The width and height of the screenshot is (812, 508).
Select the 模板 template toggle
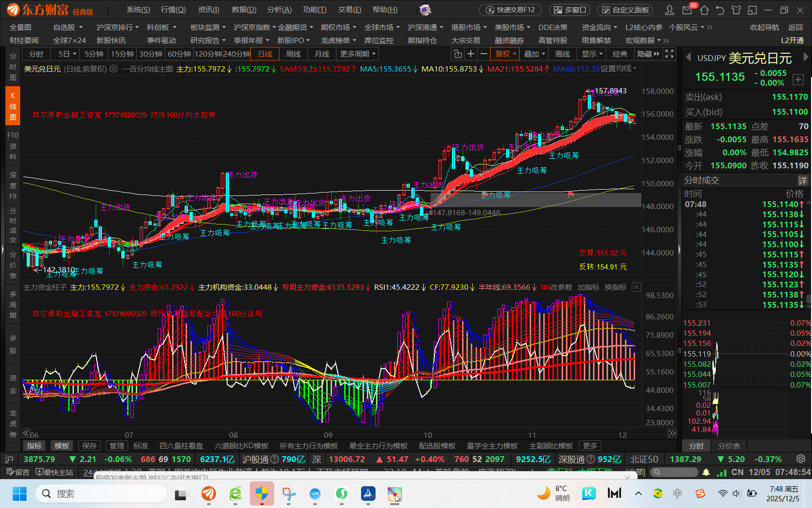pyautogui.click(x=62, y=446)
